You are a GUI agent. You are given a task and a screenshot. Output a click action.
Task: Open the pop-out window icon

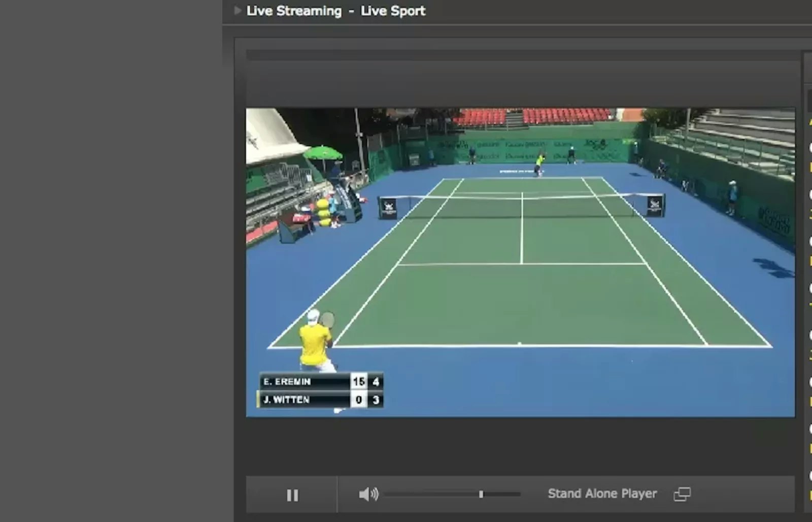point(682,494)
